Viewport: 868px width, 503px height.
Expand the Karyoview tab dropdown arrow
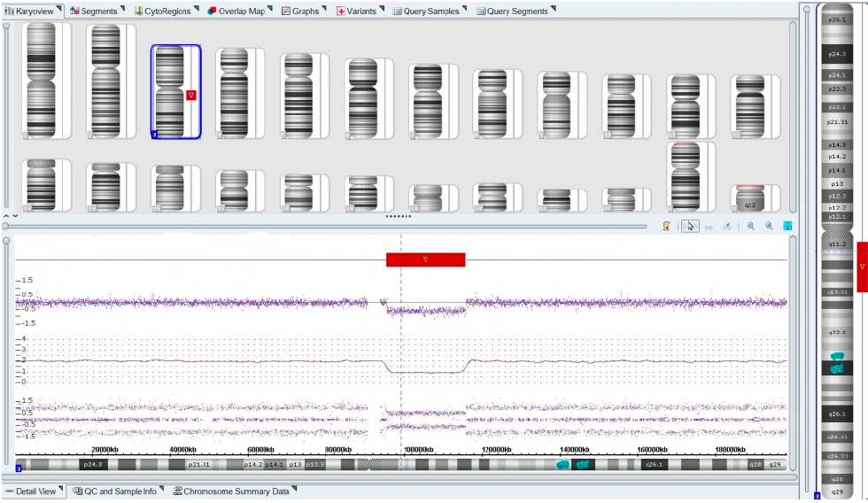59,9
